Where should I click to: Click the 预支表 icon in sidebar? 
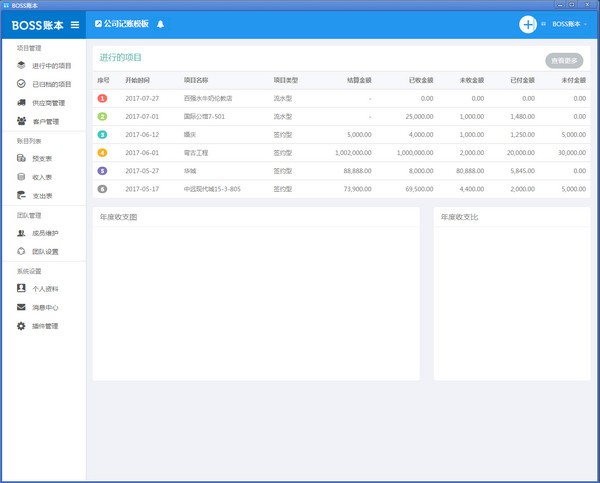coord(21,158)
